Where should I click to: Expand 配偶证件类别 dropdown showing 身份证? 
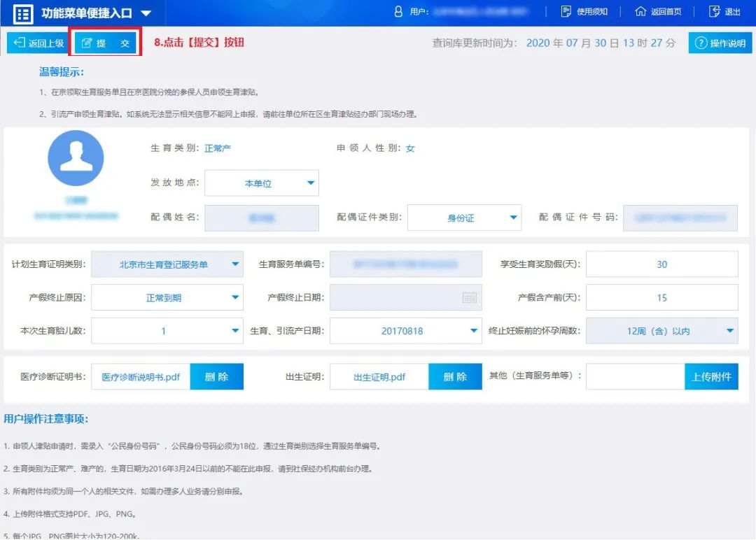click(464, 218)
